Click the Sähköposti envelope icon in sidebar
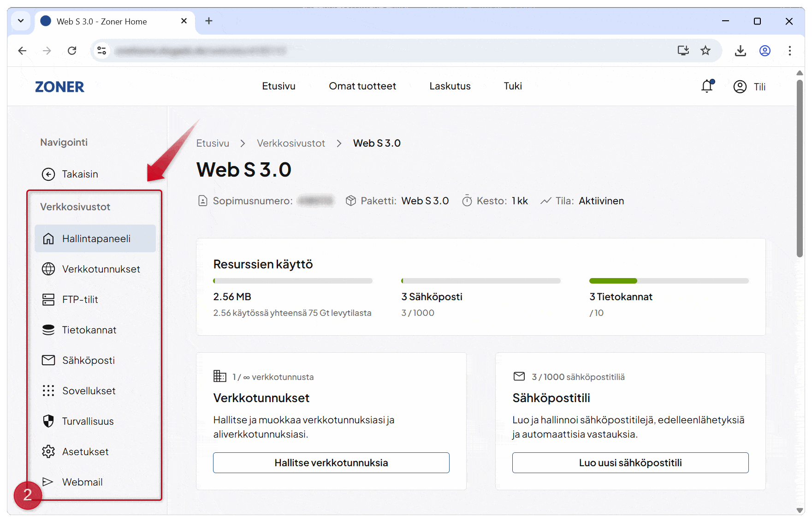Viewport: 812px width, 522px height. click(x=48, y=360)
